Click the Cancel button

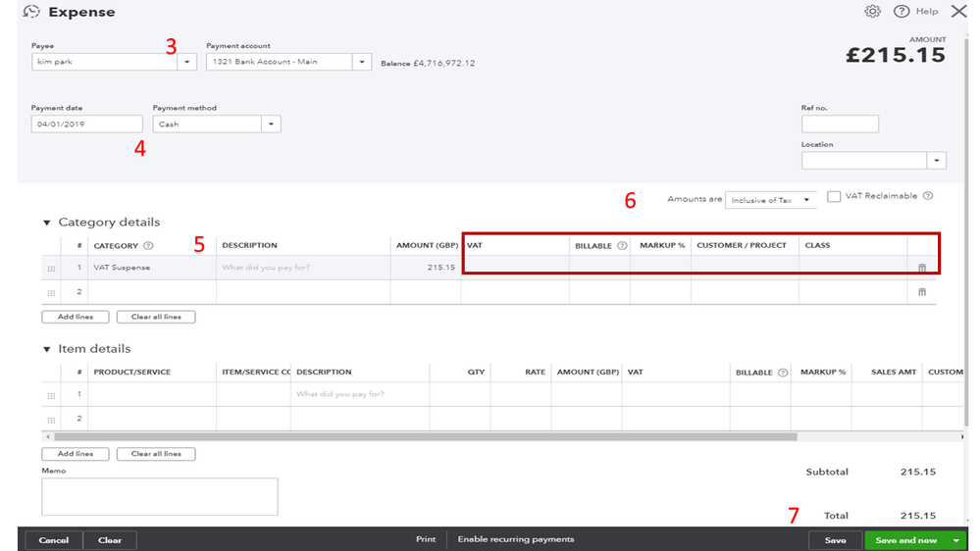(54, 540)
